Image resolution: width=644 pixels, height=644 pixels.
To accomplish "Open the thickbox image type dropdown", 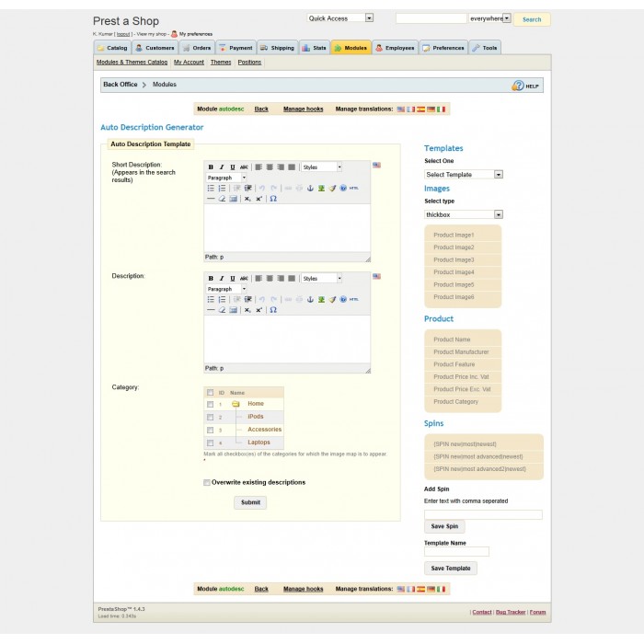I will coord(464,214).
